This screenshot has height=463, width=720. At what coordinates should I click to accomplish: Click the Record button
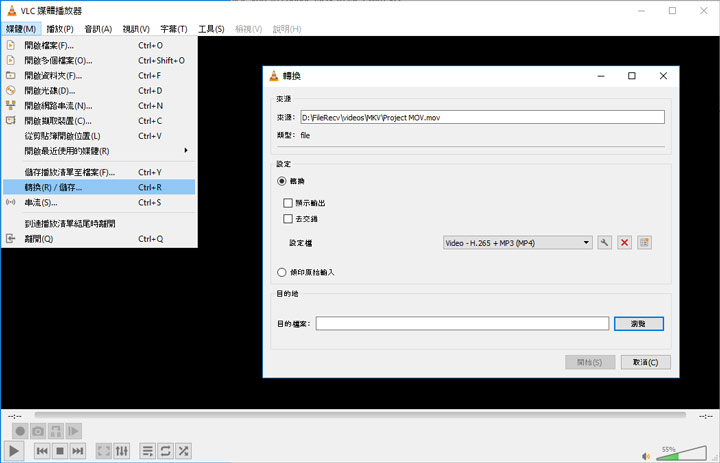coord(20,431)
